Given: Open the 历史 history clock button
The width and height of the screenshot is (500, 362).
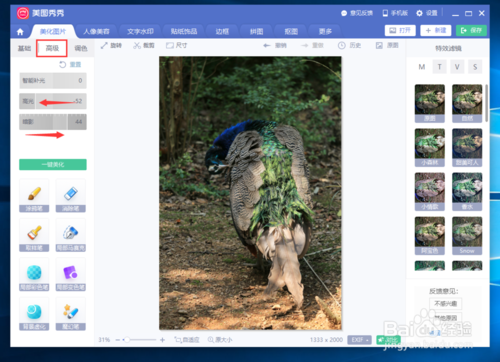Looking at the screenshot, I should (349, 45).
